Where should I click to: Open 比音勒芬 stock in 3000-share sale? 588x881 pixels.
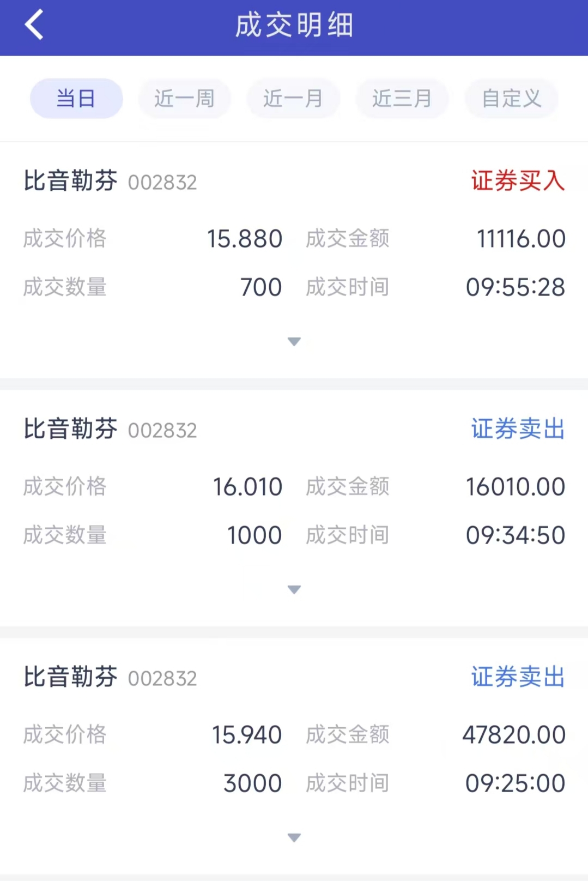coord(71,677)
